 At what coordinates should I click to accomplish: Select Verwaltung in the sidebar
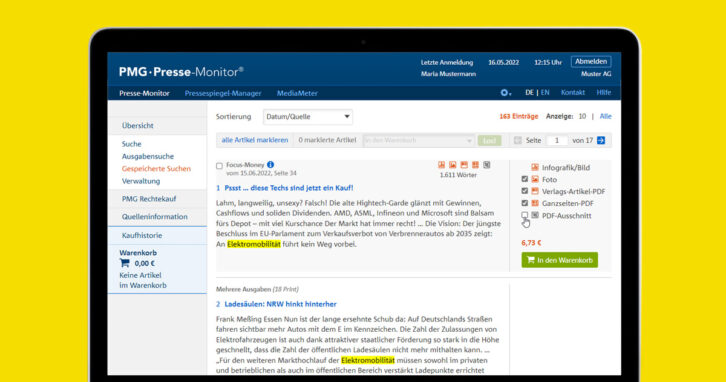pos(141,181)
